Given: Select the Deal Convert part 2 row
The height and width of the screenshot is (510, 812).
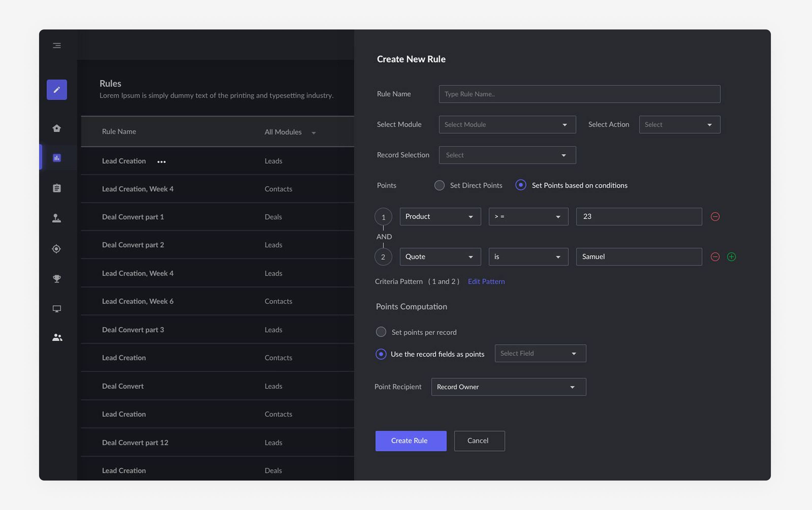Looking at the screenshot, I should click(x=217, y=245).
